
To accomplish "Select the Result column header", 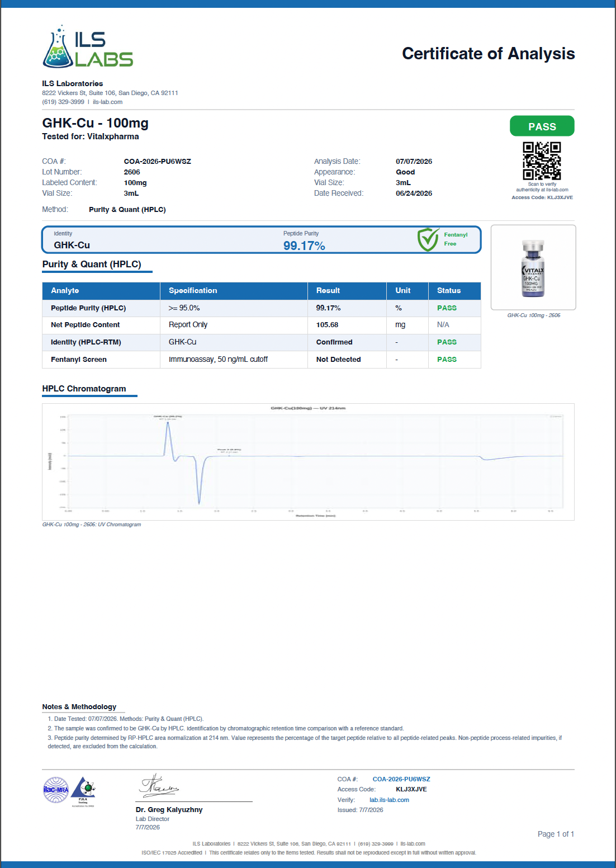I will tap(347, 291).
